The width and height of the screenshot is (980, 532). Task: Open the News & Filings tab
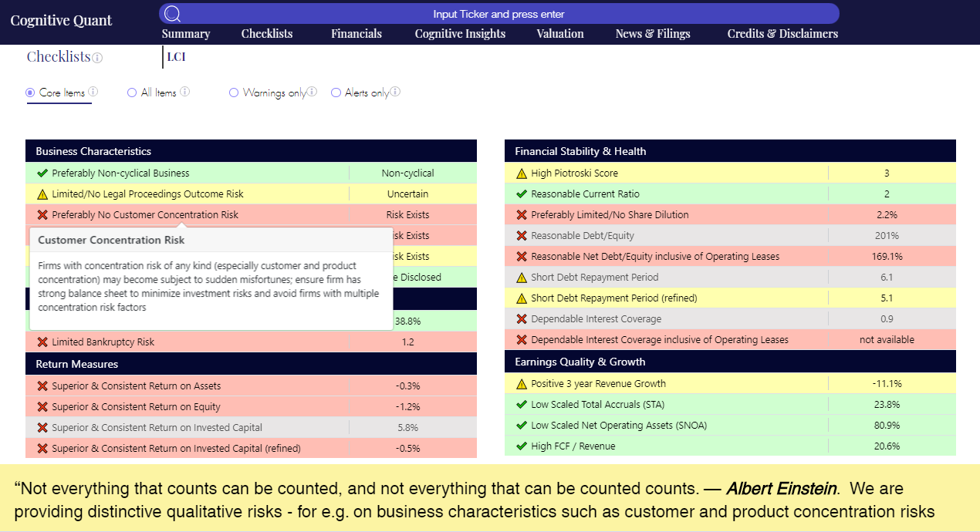tap(653, 34)
